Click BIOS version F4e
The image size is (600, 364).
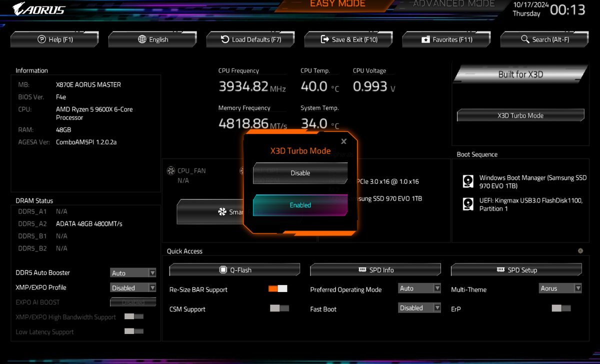[x=61, y=97]
